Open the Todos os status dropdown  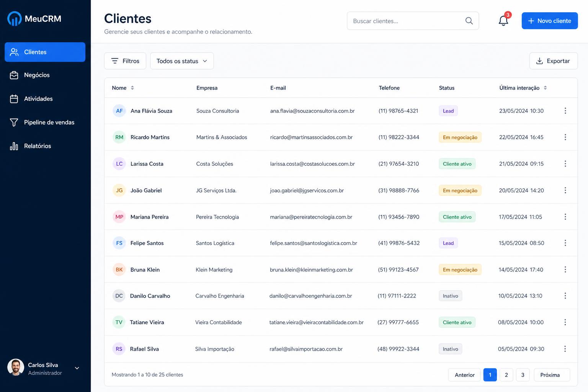[182, 61]
